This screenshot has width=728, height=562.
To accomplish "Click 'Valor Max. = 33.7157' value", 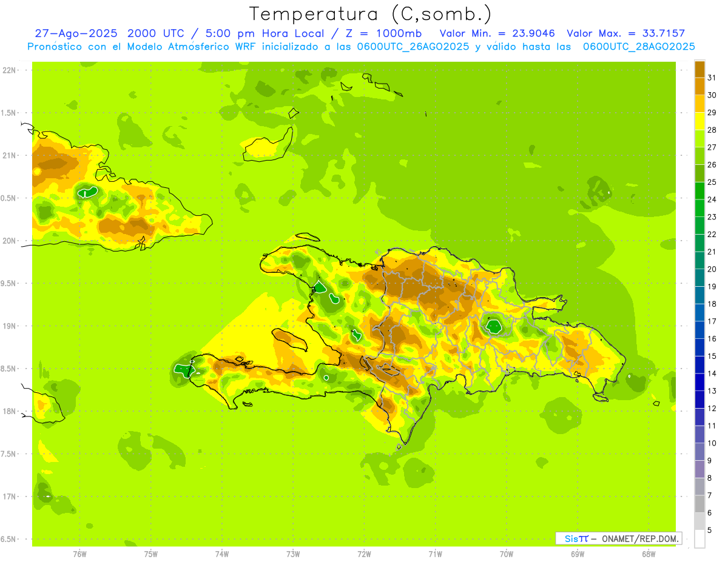I will (x=626, y=34).
